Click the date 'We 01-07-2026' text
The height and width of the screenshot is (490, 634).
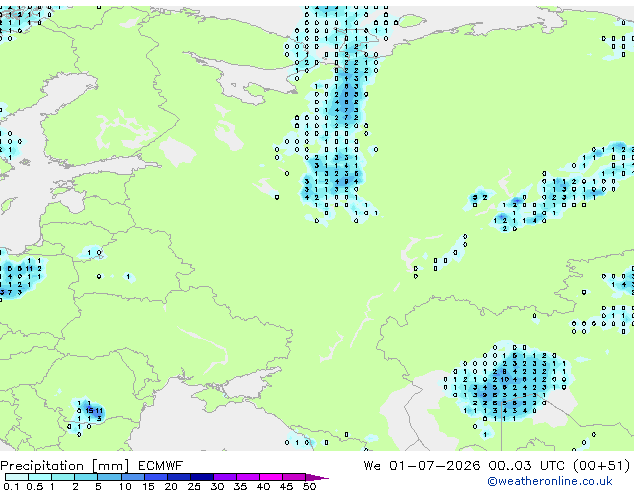pos(422,466)
